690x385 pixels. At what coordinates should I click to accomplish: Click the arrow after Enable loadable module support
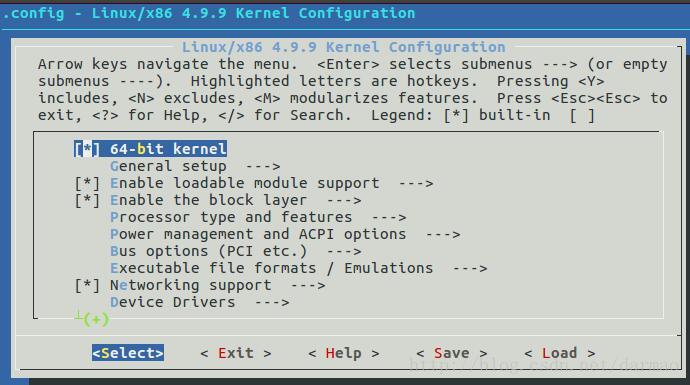pyautogui.click(x=416, y=183)
